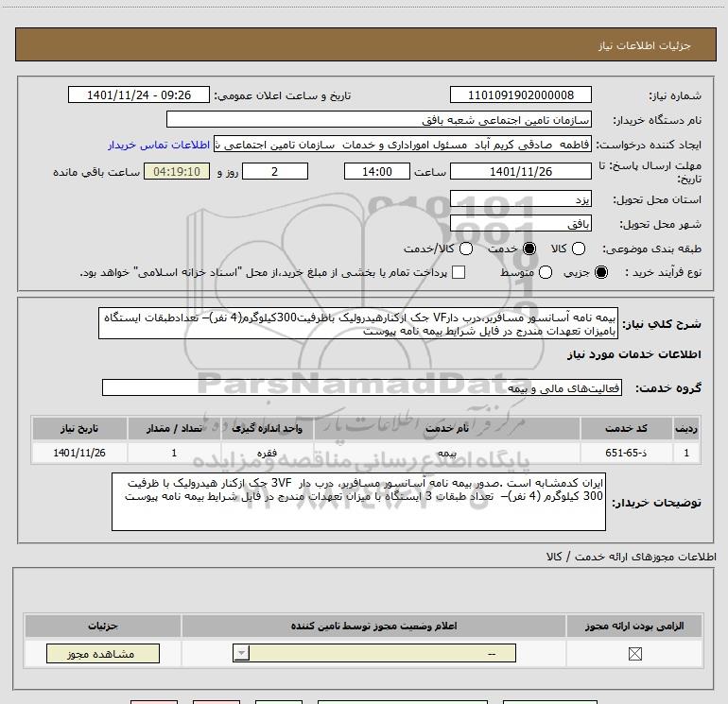Select the خدمت radio button
The width and height of the screenshot is (728, 704).
pyautogui.click(x=529, y=249)
